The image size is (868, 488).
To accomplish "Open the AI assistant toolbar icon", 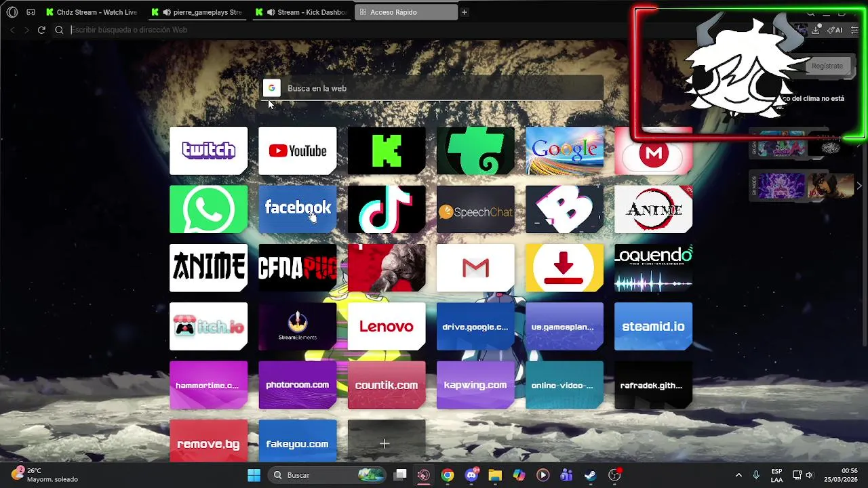I will click(x=835, y=30).
